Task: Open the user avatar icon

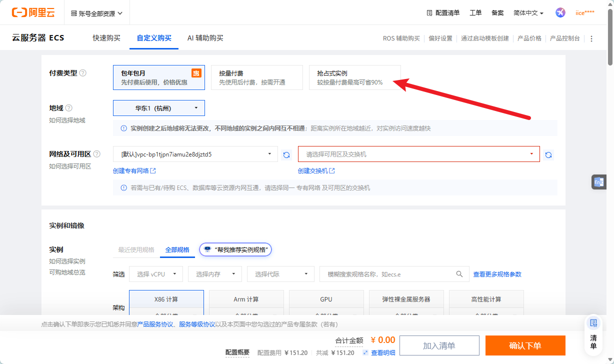Action: tap(560, 12)
